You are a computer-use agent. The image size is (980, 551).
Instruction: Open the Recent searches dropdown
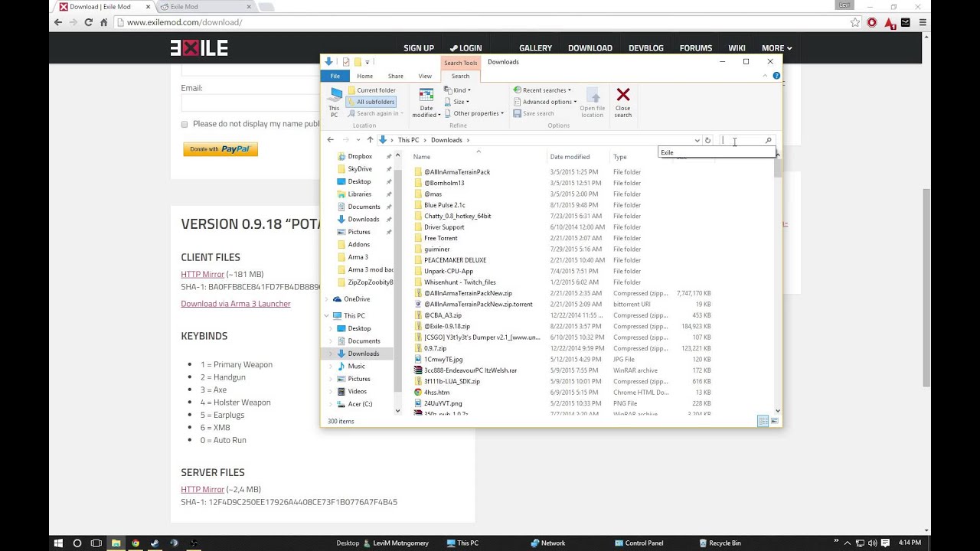click(x=543, y=90)
